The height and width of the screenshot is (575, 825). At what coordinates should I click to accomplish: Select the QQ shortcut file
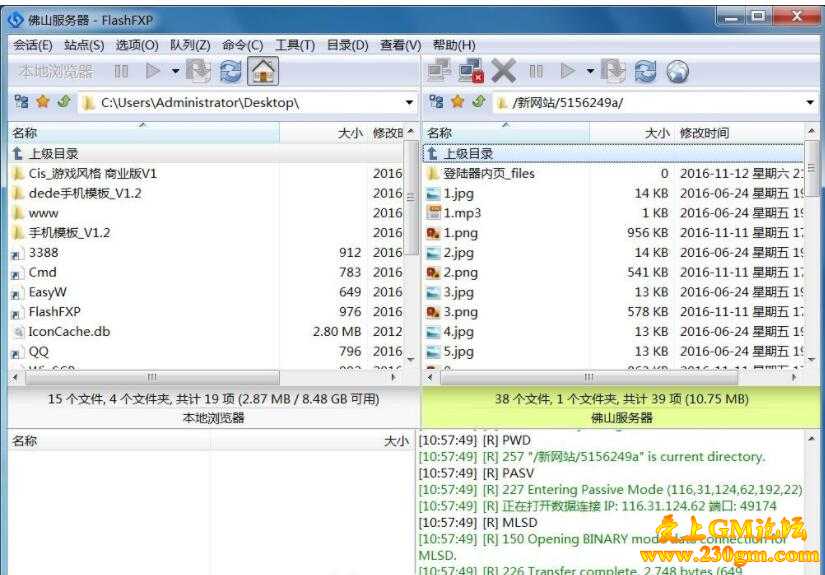tap(206, 351)
